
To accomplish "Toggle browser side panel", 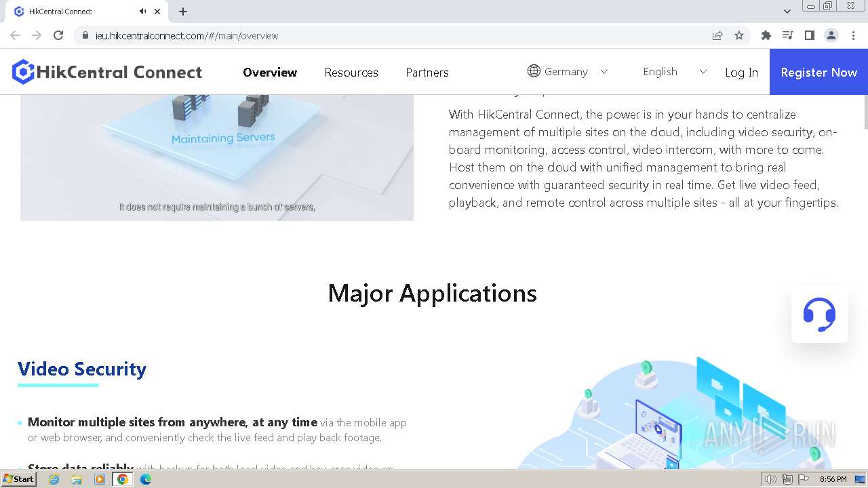I will click(x=810, y=35).
